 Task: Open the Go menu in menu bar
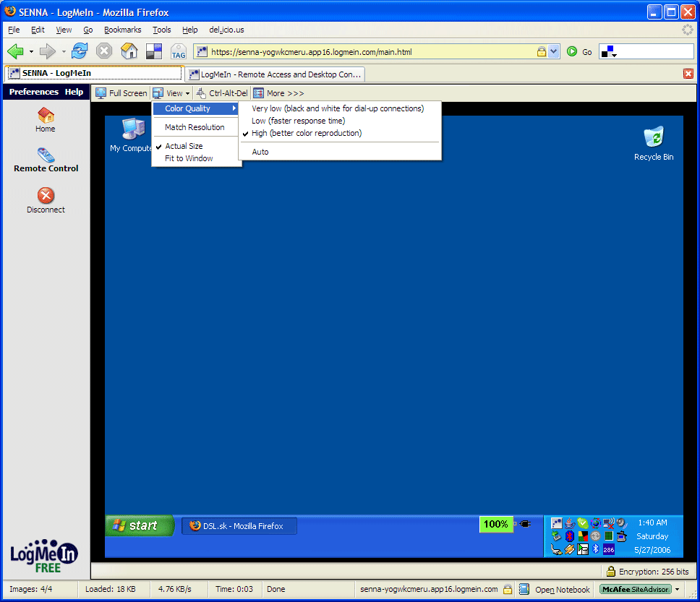coord(88,30)
